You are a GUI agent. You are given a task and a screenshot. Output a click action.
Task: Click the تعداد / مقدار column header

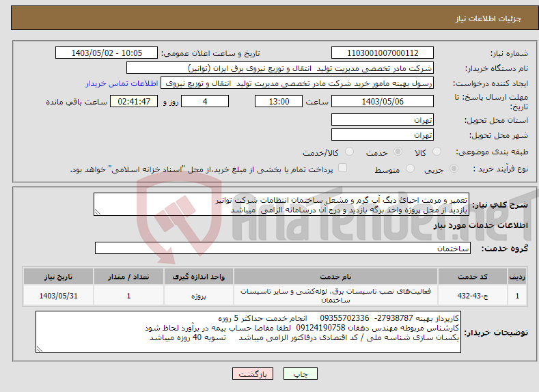click(128, 277)
